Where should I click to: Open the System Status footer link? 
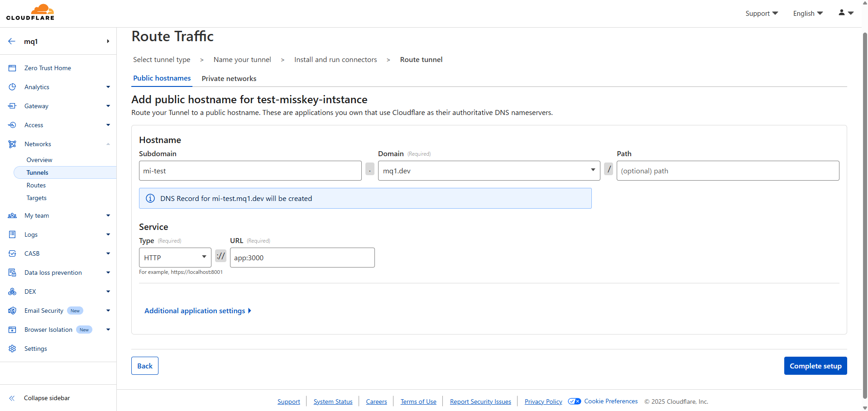tap(333, 401)
